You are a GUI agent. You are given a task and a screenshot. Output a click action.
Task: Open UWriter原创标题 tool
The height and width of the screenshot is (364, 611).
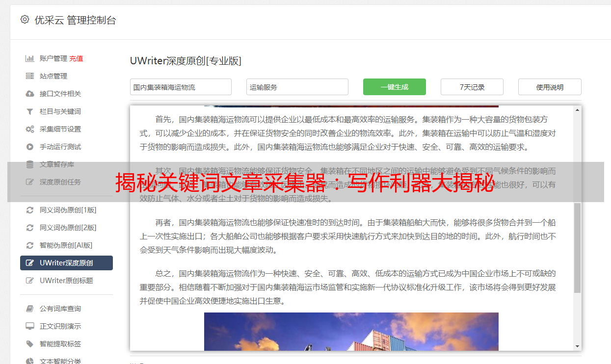(66, 281)
